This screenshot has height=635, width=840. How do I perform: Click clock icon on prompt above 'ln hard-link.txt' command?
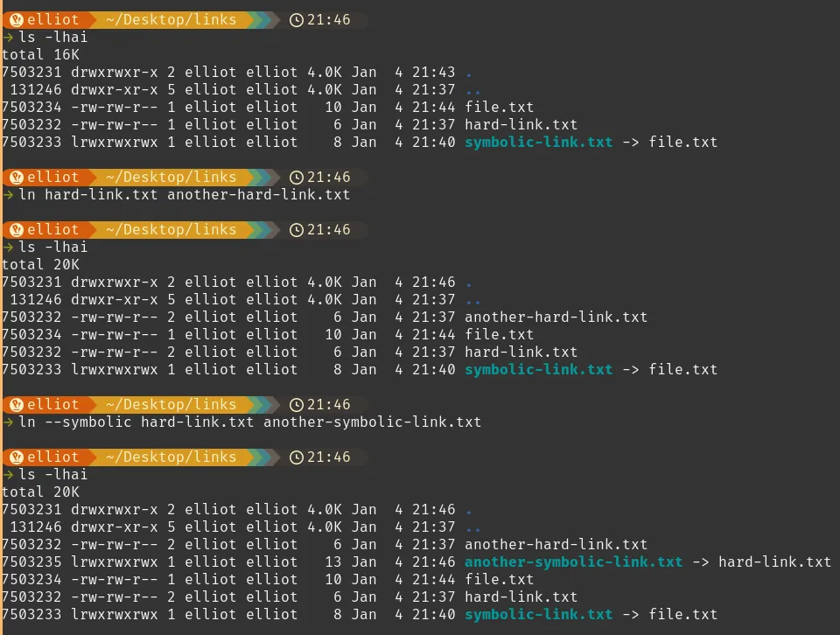coord(297,177)
